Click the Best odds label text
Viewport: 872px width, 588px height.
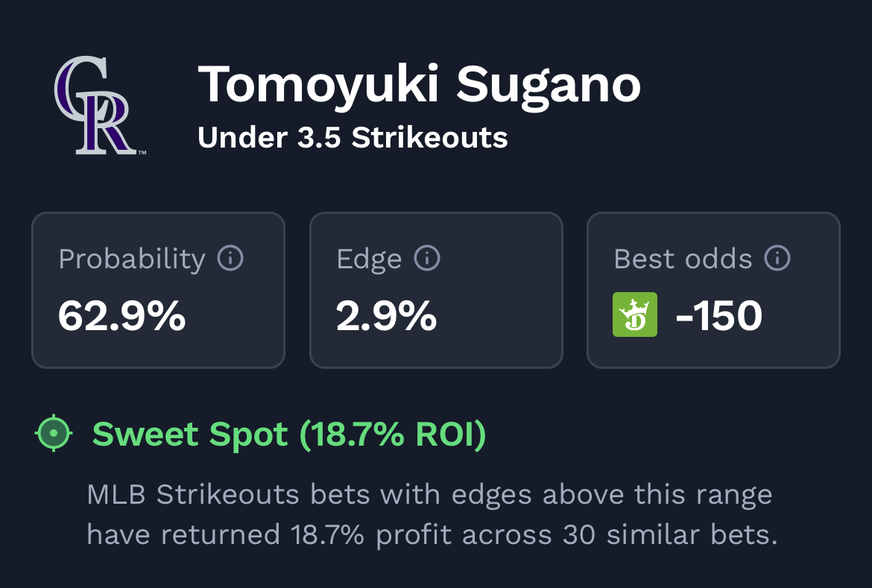coord(683,259)
